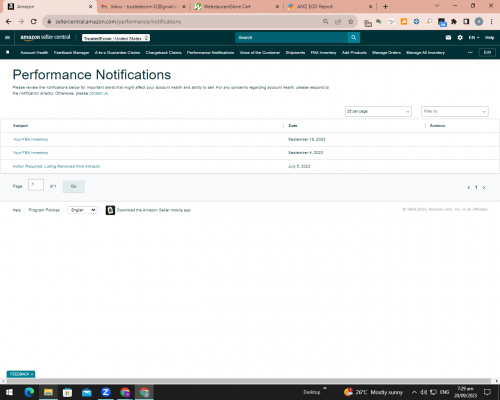
Task: Open Chargeback Claims in the nav bar
Action: (x=163, y=53)
